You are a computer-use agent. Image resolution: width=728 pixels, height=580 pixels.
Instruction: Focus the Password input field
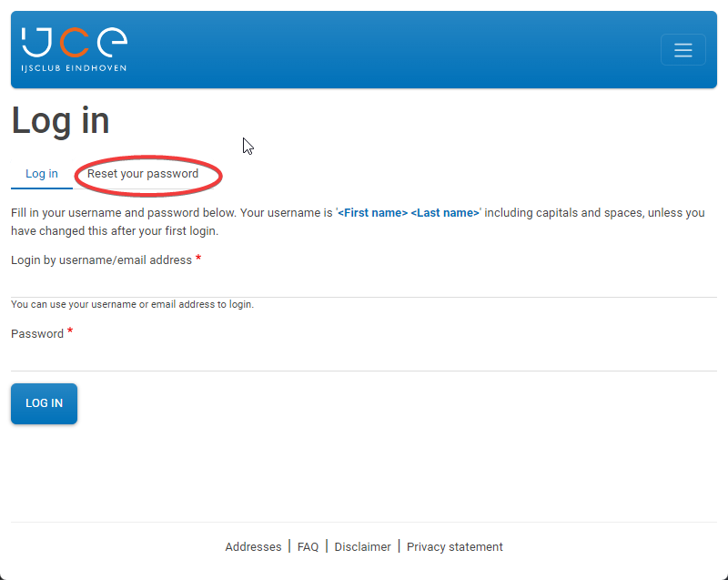coord(364,358)
